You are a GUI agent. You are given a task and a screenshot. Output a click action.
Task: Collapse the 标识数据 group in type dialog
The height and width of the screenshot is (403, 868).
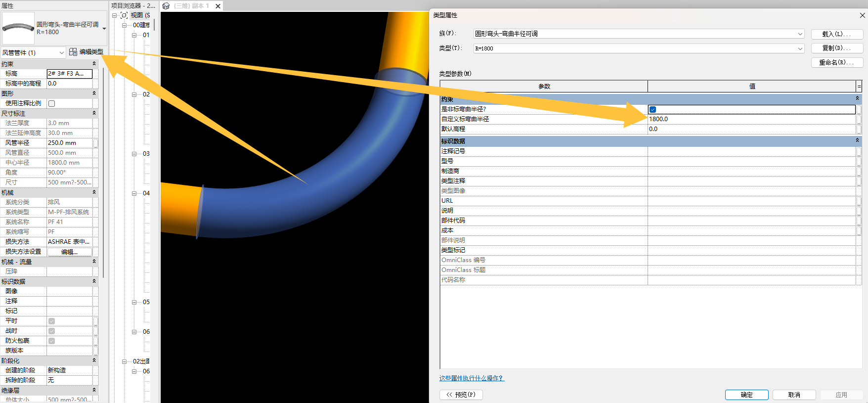857,141
